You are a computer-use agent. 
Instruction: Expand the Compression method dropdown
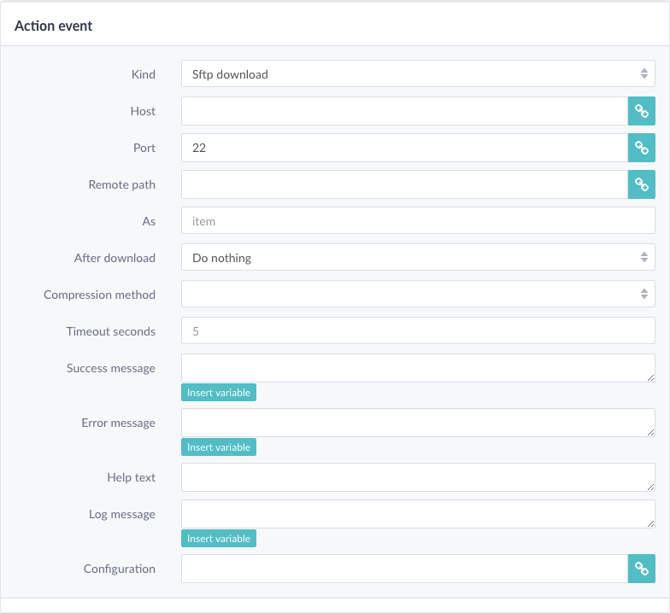pos(418,294)
